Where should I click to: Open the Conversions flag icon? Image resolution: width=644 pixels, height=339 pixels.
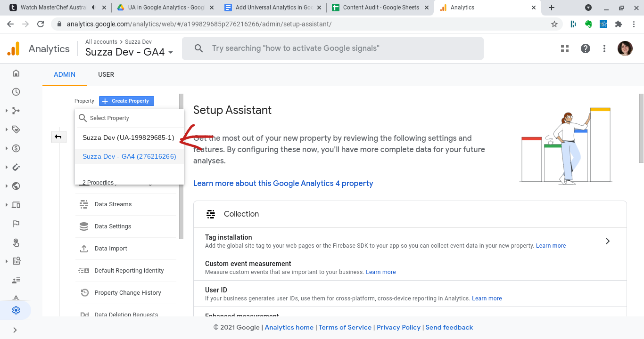pyautogui.click(x=16, y=224)
